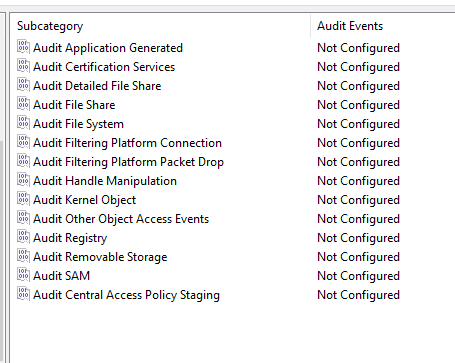Click the Audit Application Generated policy icon

point(23,47)
